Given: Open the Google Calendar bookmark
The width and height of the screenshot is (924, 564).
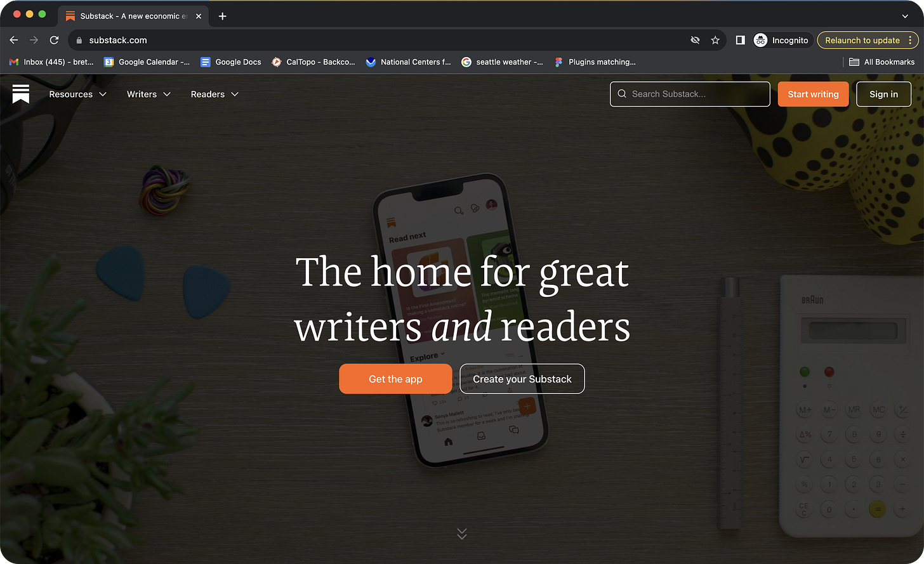Looking at the screenshot, I should pos(147,62).
